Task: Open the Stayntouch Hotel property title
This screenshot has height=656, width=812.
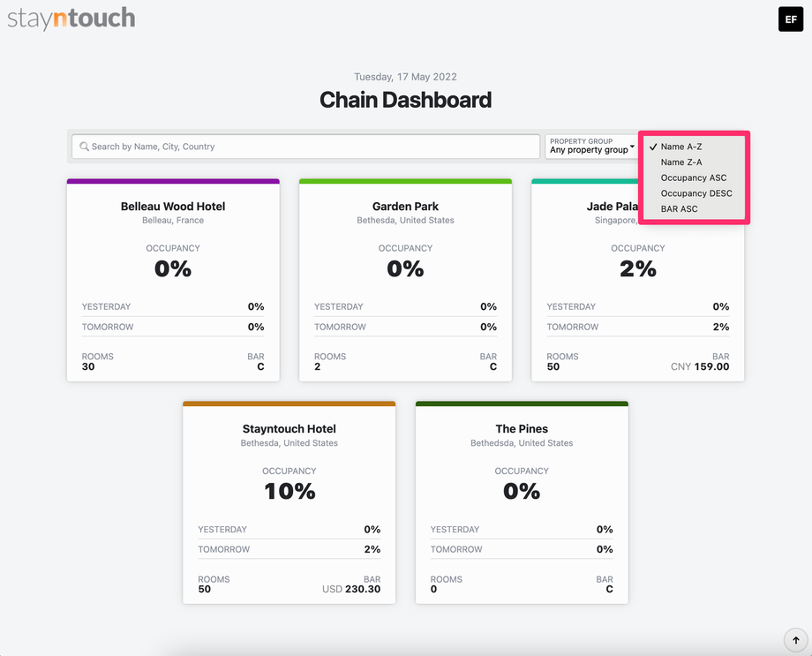Action: [289, 428]
